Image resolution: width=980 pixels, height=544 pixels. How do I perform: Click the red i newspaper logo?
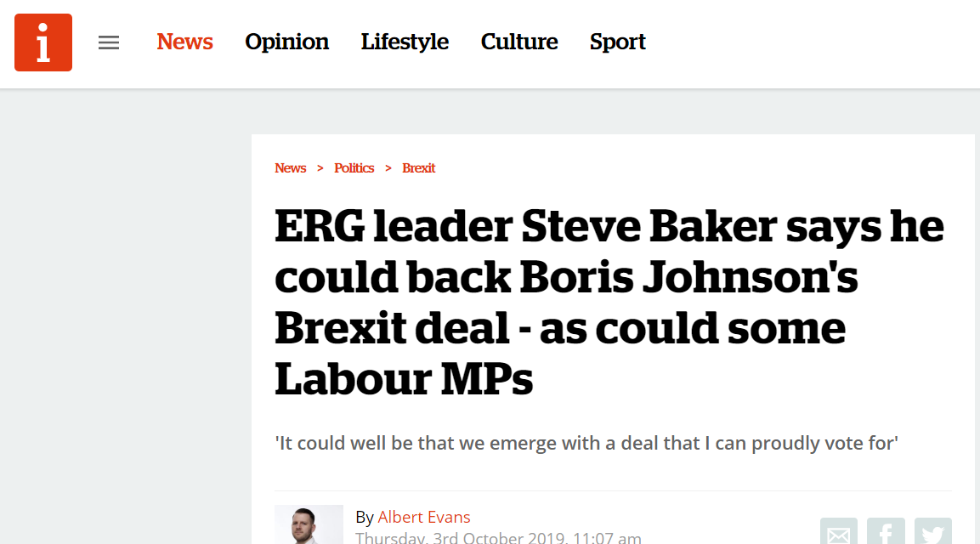point(43,42)
